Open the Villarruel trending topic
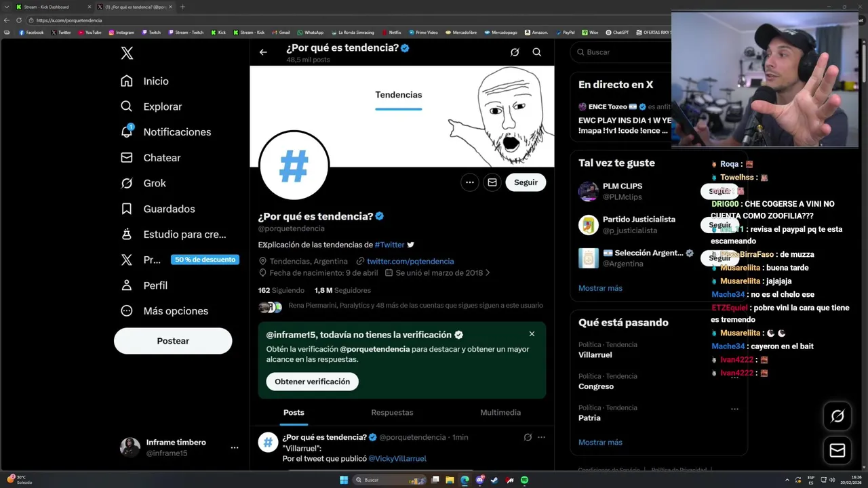 point(595,355)
